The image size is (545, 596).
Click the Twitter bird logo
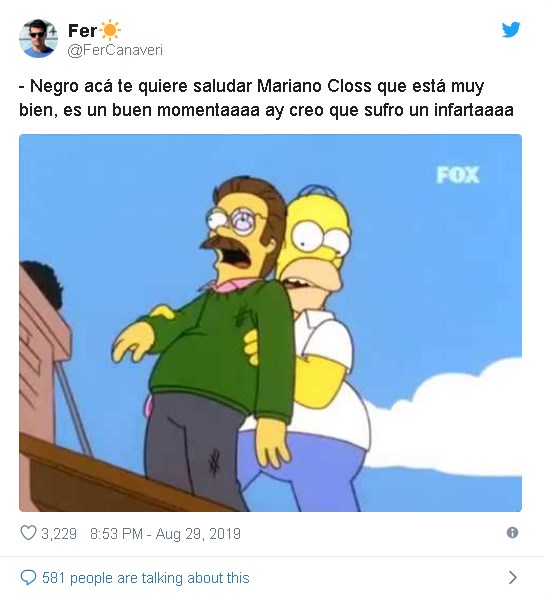(511, 30)
